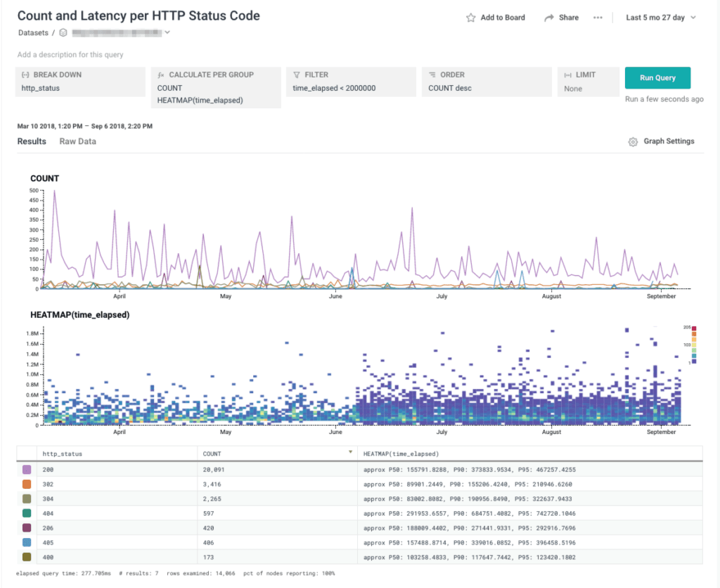
Task: Click the Run Query button
Action: pos(657,77)
